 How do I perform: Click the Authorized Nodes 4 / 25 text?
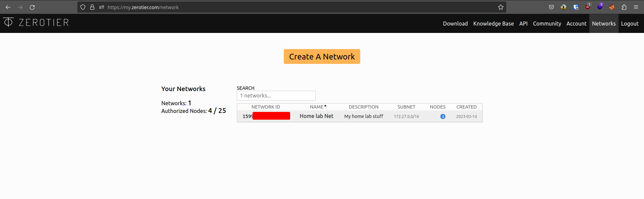[194, 111]
